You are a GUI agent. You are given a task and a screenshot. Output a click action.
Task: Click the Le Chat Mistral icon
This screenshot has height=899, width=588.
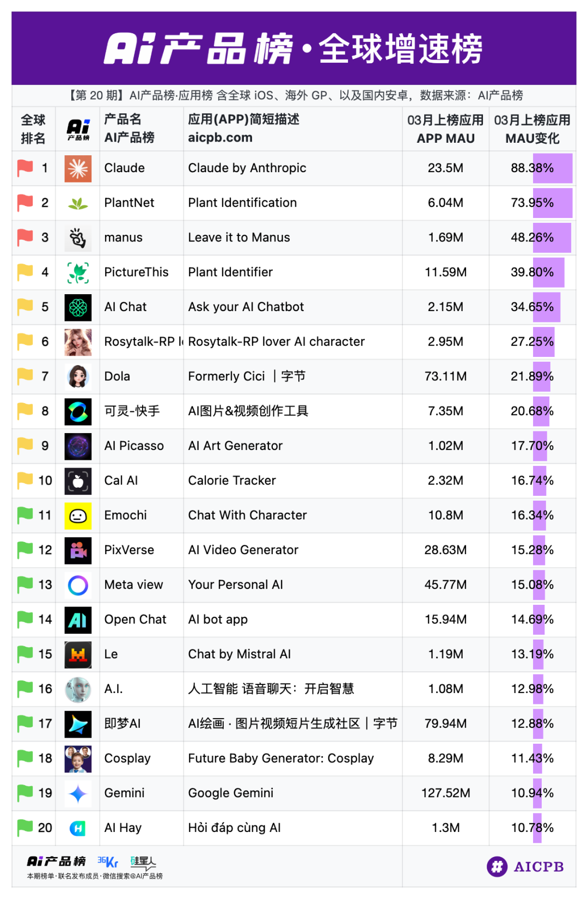coord(78,654)
